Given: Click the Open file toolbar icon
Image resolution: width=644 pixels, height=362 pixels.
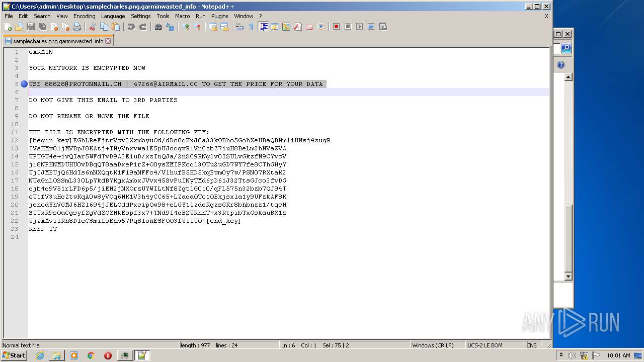Looking at the screenshot, I should point(19,27).
